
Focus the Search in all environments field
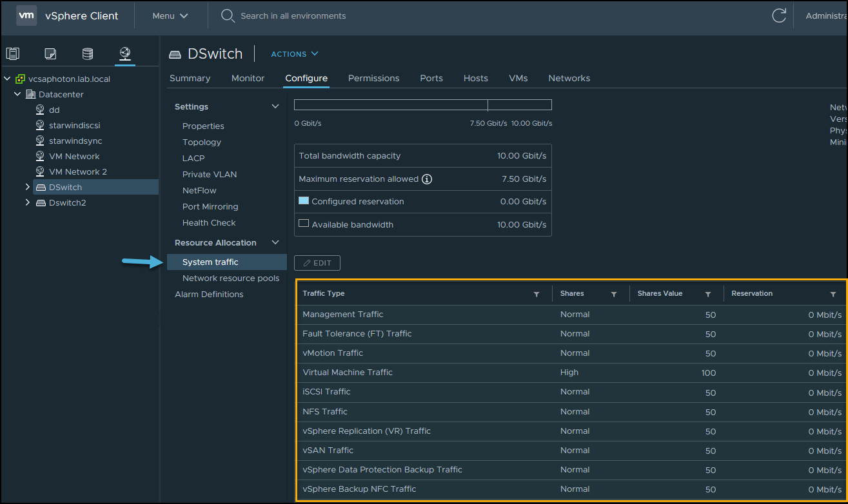[x=293, y=16]
